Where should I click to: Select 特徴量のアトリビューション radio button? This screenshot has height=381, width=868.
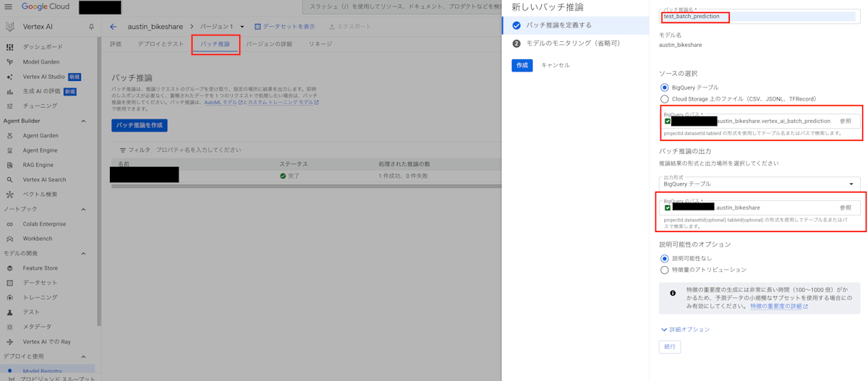tap(664, 270)
